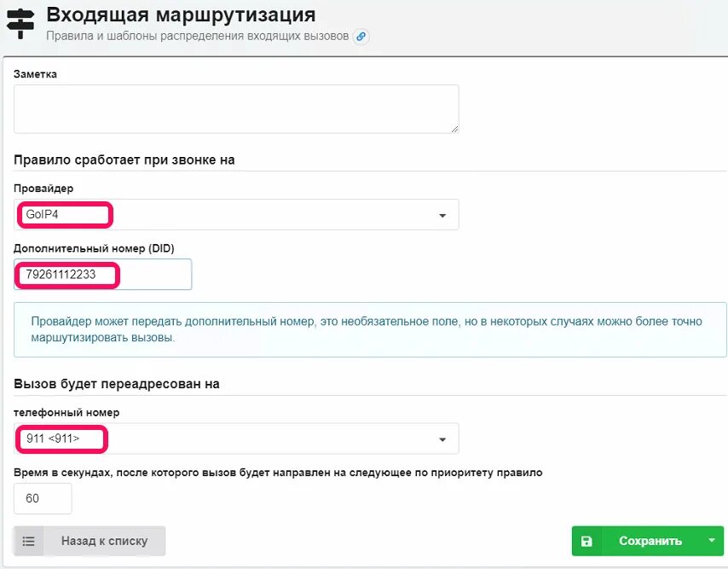
Task: Click the blue info notice about provider DID
Action: [370, 330]
